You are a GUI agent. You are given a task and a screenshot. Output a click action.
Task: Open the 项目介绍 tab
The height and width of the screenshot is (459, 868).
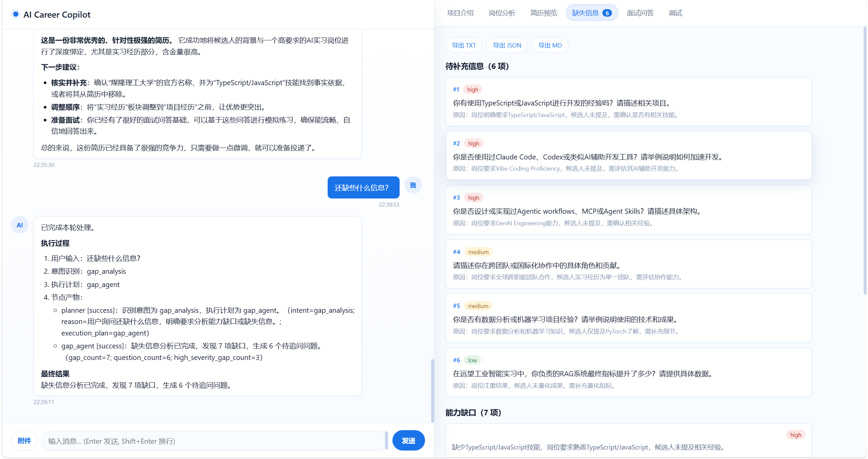(460, 13)
